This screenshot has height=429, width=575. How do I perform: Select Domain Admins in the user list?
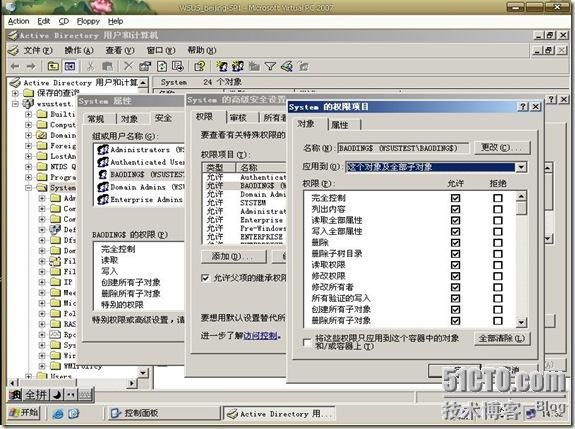(x=141, y=187)
